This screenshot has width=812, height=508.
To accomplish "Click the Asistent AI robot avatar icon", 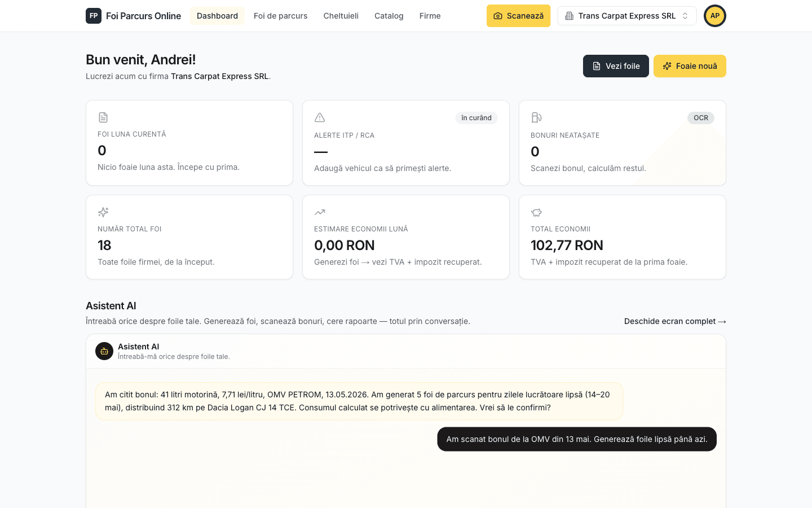I will (104, 351).
